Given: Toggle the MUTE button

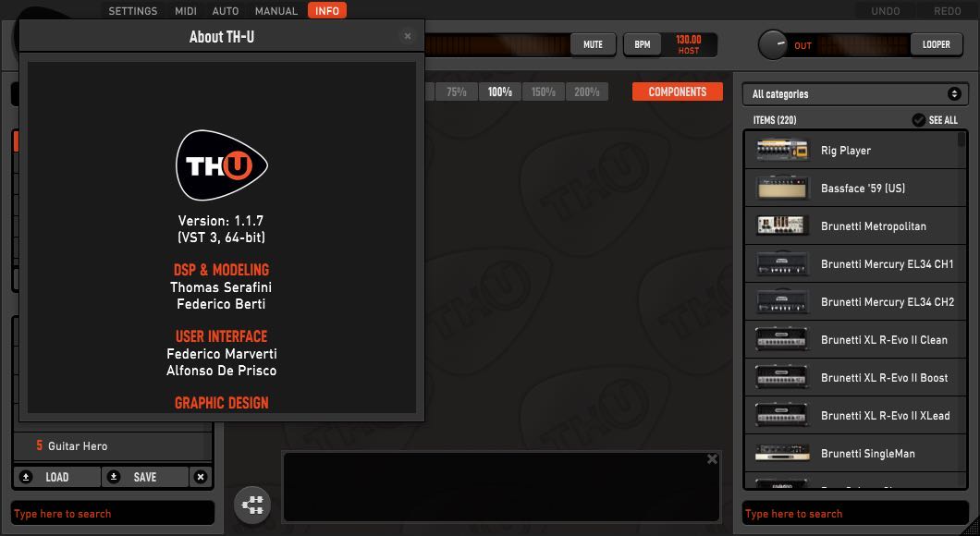Looking at the screenshot, I should click(593, 44).
